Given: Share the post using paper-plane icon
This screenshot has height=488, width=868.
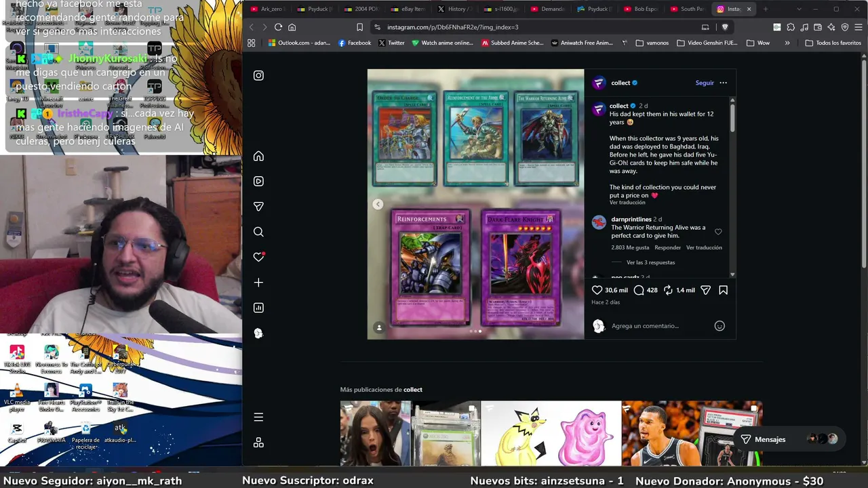Looking at the screenshot, I should click(705, 290).
